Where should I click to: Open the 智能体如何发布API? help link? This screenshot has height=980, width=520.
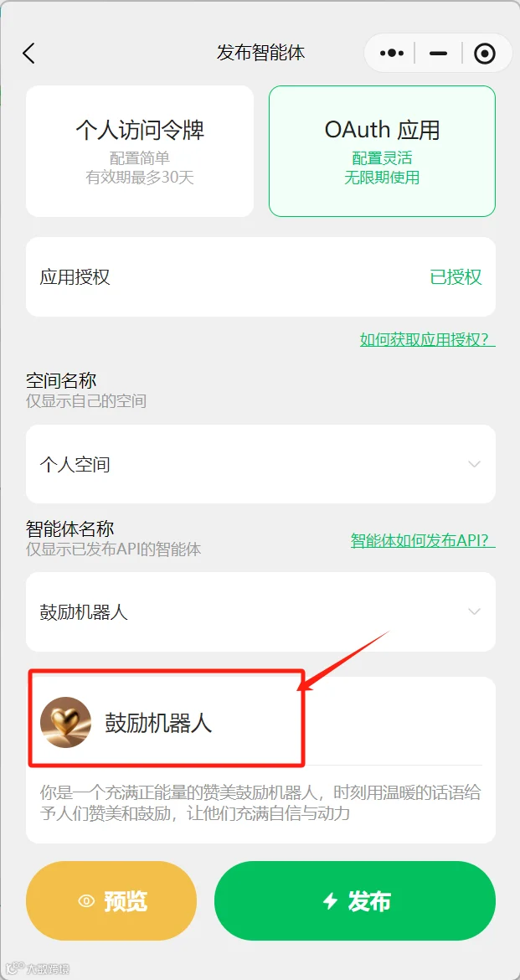[x=423, y=540]
